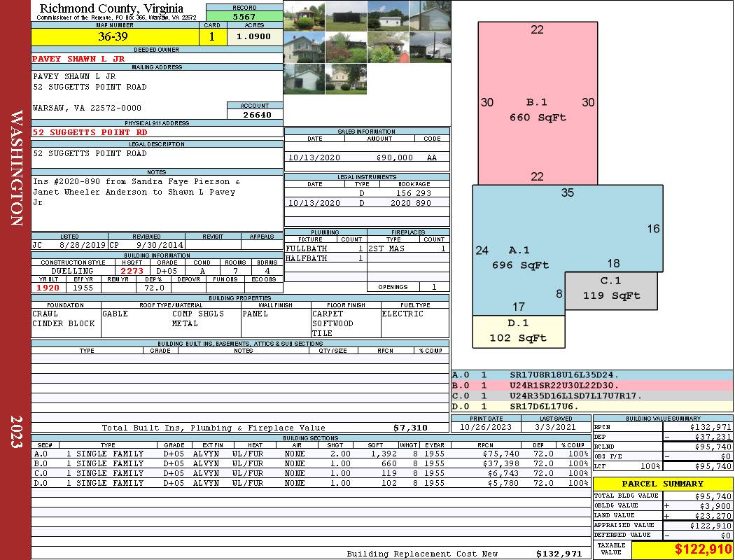Viewport: 735px width, 560px height.
Task: Click the card number 1 field
Action: pos(212,36)
